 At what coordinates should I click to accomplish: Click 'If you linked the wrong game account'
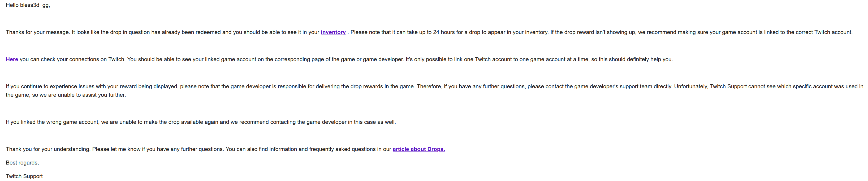[52, 122]
